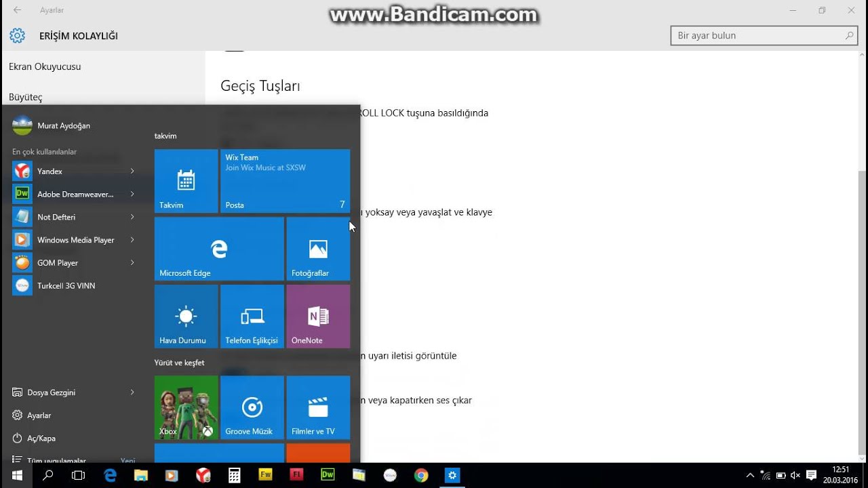Open the Fotoğraflar tile
The height and width of the screenshot is (488, 868).
coord(318,249)
